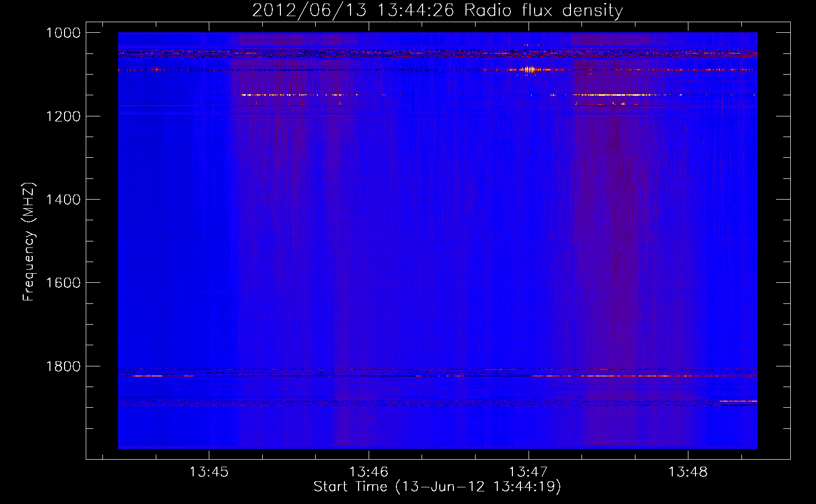Click the 13:45 time tick label
The width and height of the screenshot is (816, 504).
pyautogui.click(x=209, y=472)
